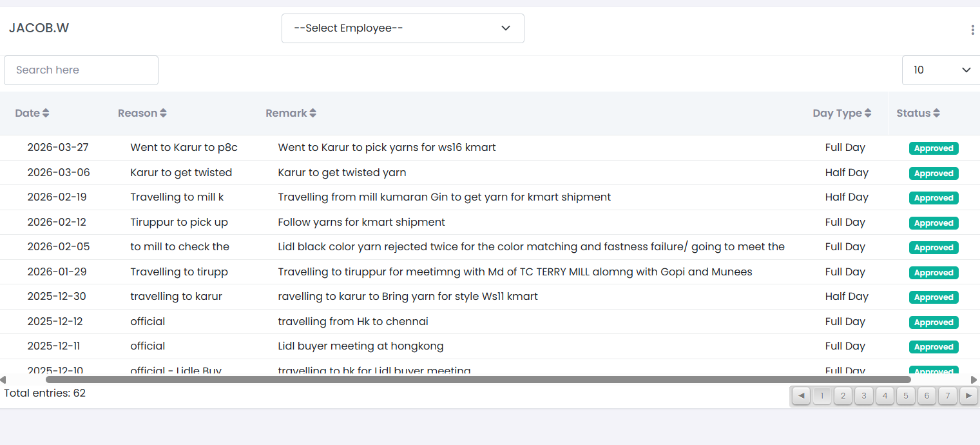Expand the rows-per-page dropdown showing 10
The image size is (980, 445).
941,70
